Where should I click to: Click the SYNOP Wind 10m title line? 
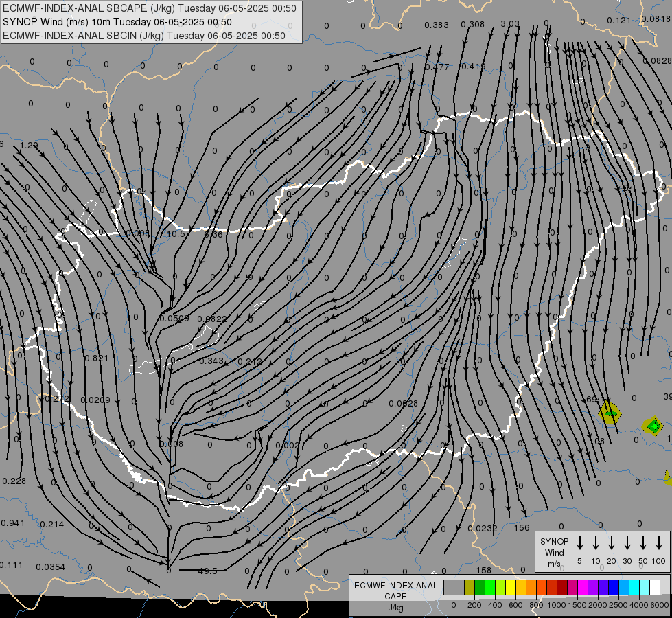coord(117,22)
